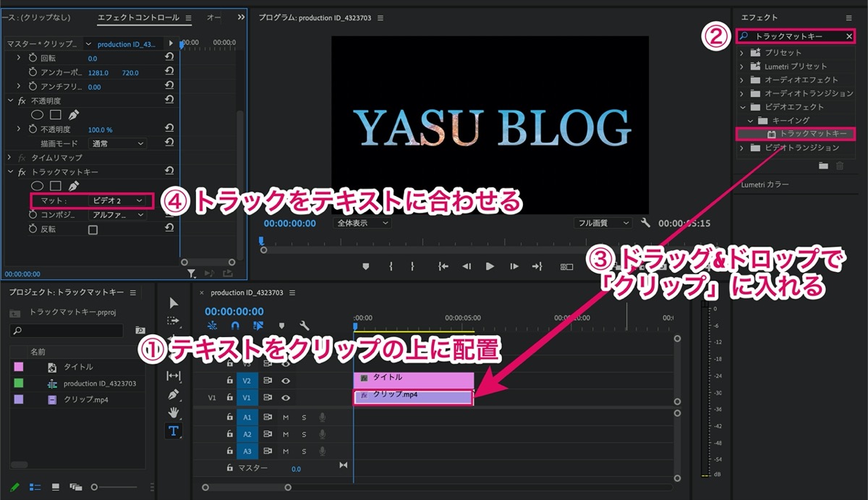Image resolution: width=868 pixels, height=500 pixels.
Task: Go to Out point in Program monitor
Action: 537,266
